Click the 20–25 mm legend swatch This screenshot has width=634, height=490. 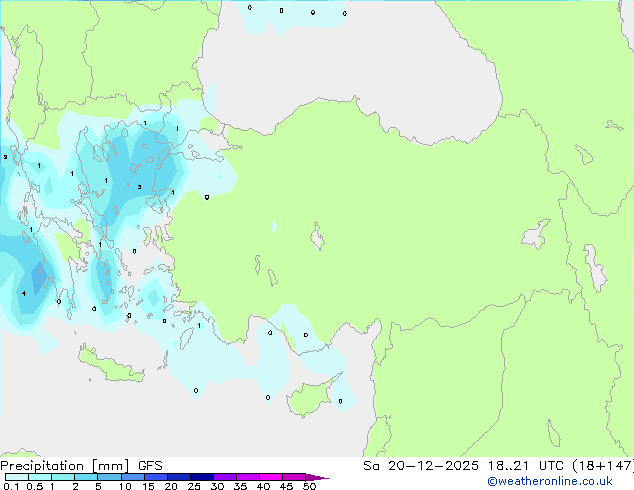point(179,477)
